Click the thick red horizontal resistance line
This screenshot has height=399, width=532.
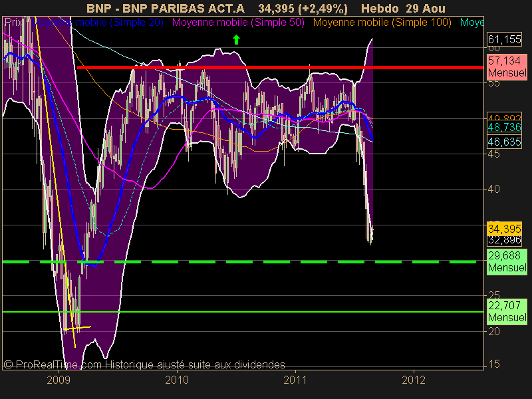coord(280,68)
